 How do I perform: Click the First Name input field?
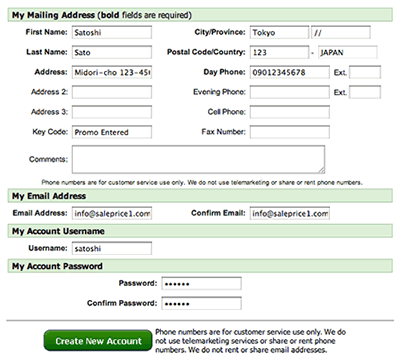pos(112,32)
